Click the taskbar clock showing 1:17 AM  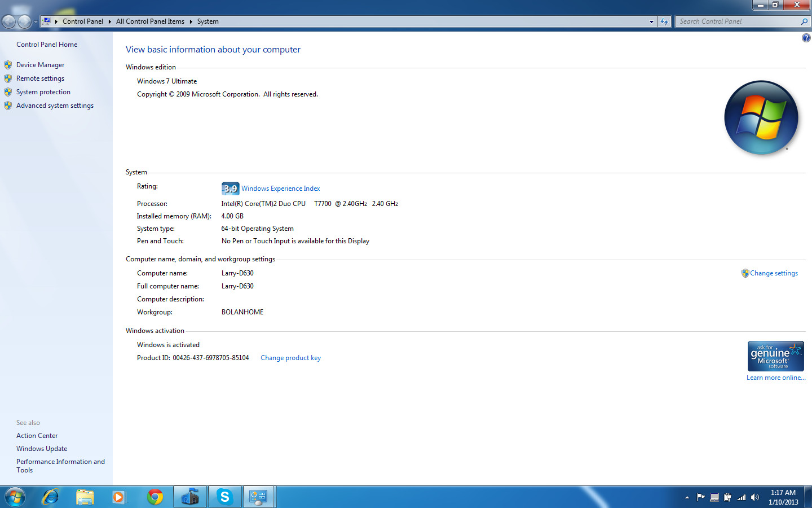[783, 497]
